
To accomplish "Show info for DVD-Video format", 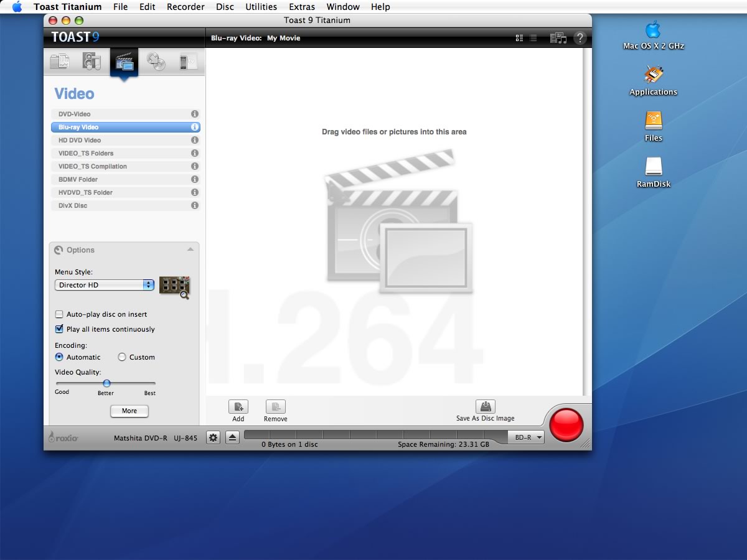I will pyautogui.click(x=195, y=114).
